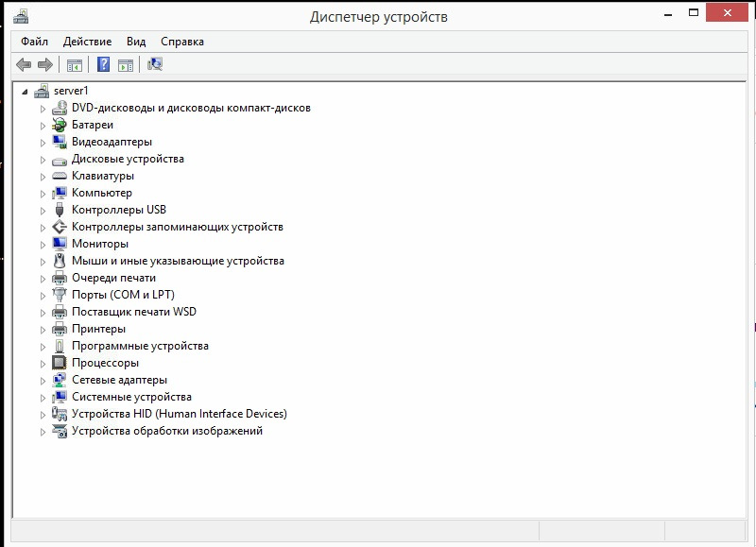Scan for hardware changes icon

pyautogui.click(x=155, y=64)
